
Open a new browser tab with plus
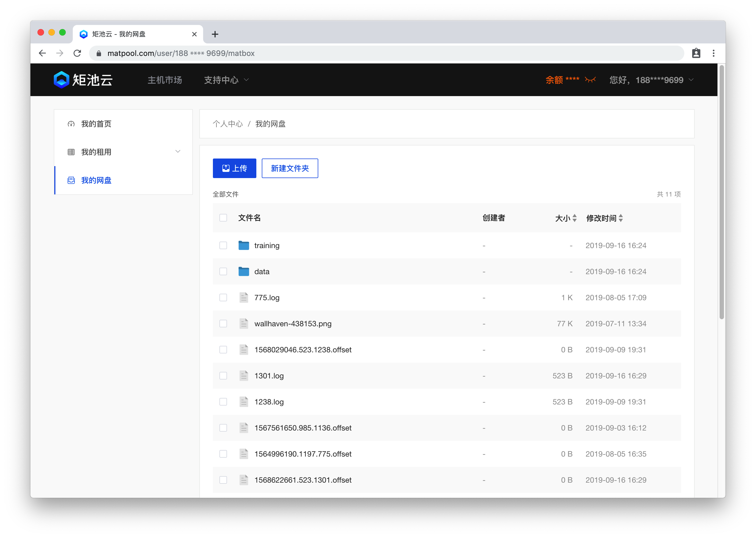point(215,34)
